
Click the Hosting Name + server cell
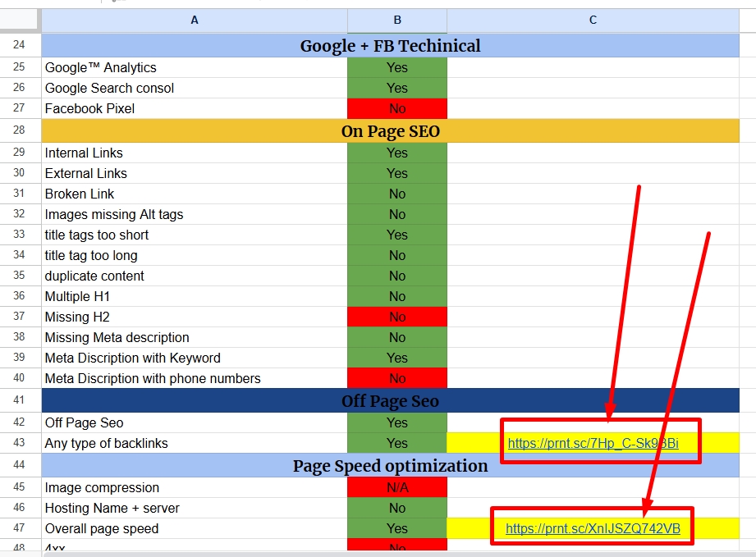point(195,509)
